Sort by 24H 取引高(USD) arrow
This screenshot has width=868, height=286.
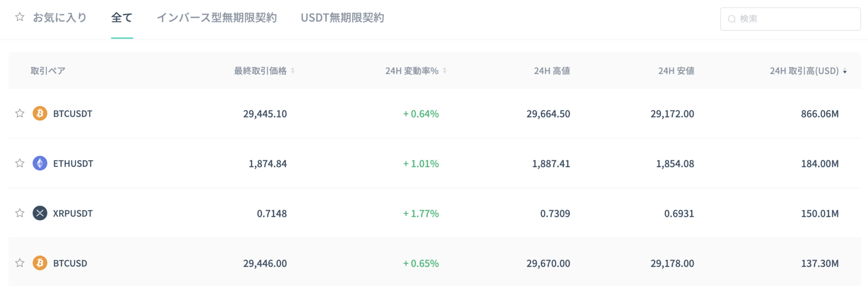coord(844,71)
